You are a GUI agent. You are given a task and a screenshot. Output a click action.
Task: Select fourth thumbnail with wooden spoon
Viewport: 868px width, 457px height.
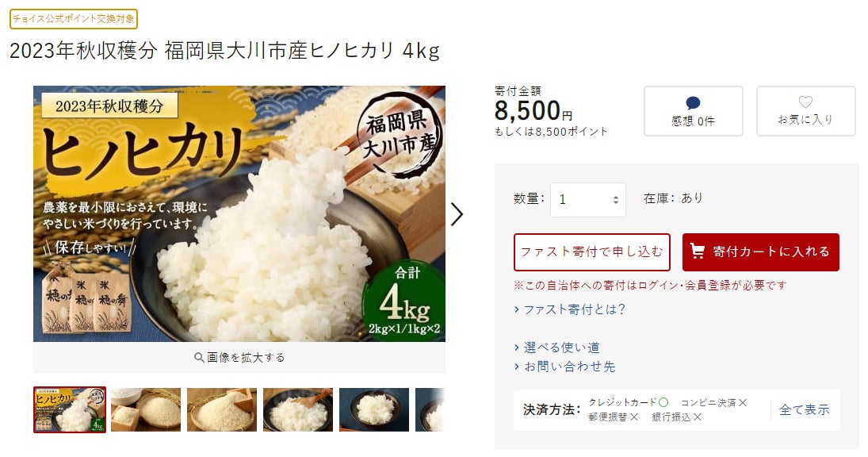[x=298, y=409]
